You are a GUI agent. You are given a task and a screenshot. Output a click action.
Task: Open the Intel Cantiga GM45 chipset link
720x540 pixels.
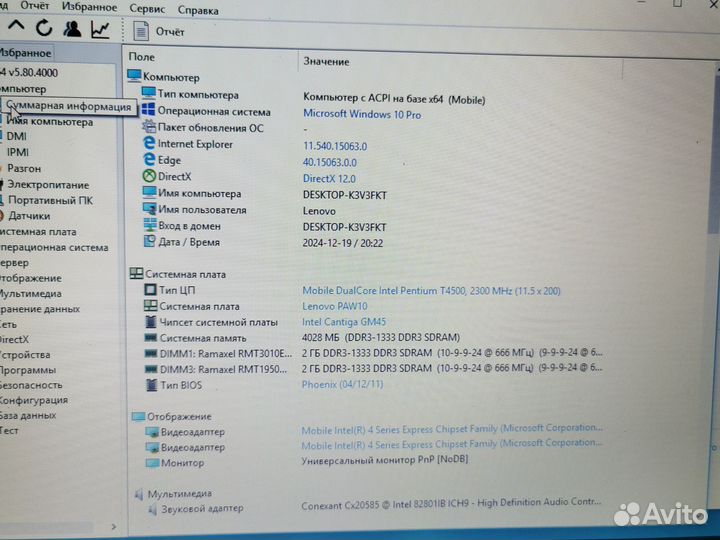(x=344, y=322)
